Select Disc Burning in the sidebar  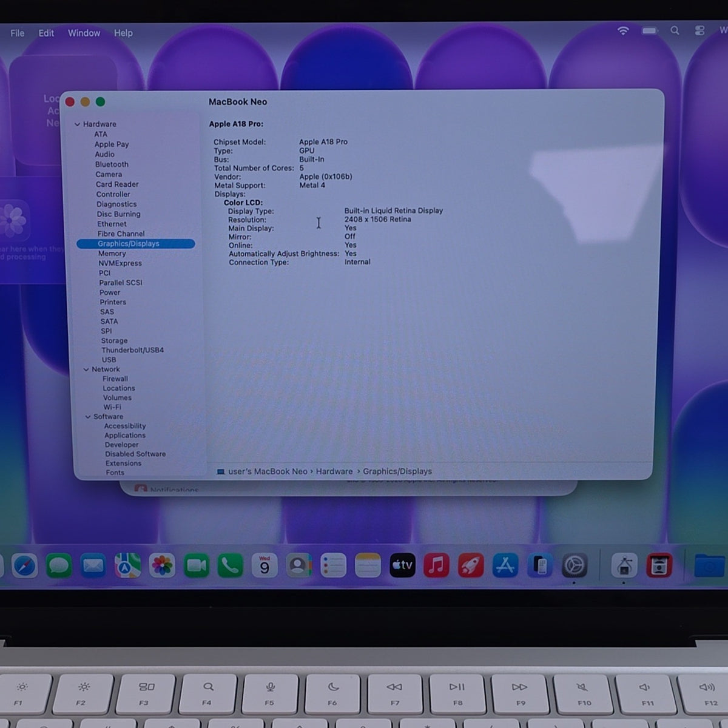[x=119, y=214]
